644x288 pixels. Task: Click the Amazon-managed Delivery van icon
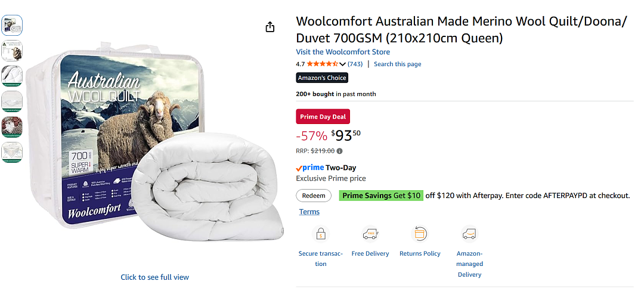pyautogui.click(x=469, y=234)
